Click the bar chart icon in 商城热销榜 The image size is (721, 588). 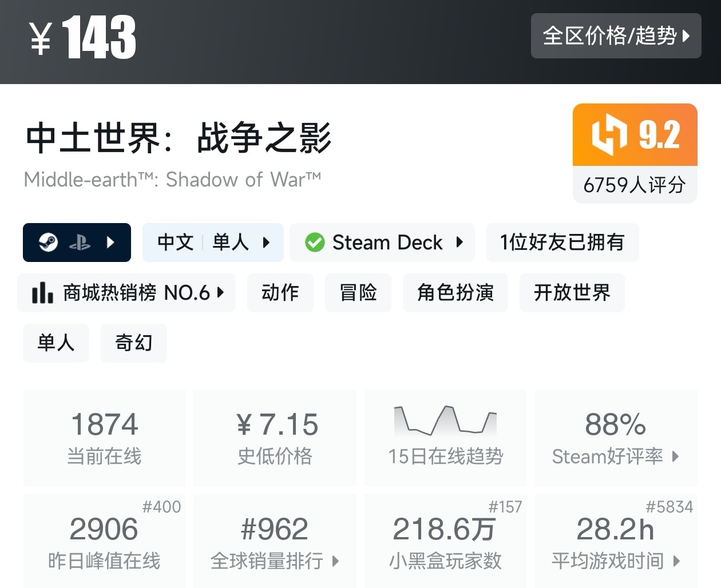(42, 292)
